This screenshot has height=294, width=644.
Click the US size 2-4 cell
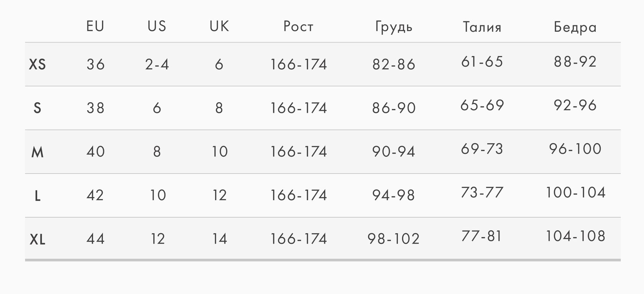(x=157, y=64)
